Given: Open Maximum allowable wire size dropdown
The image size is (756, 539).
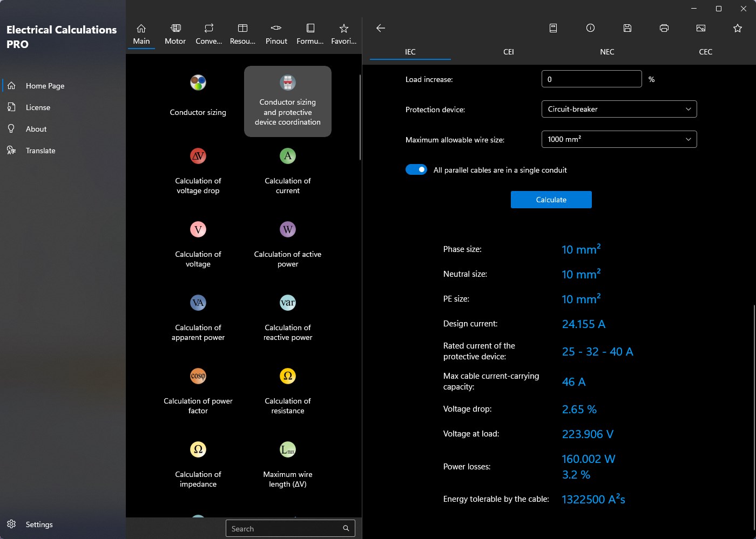Looking at the screenshot, I should 619,139.
